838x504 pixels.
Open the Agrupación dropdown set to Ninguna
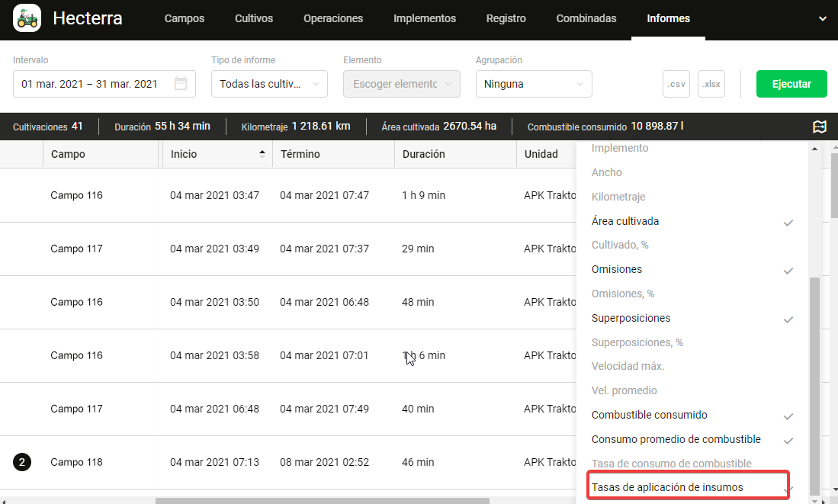coord(534,84)
